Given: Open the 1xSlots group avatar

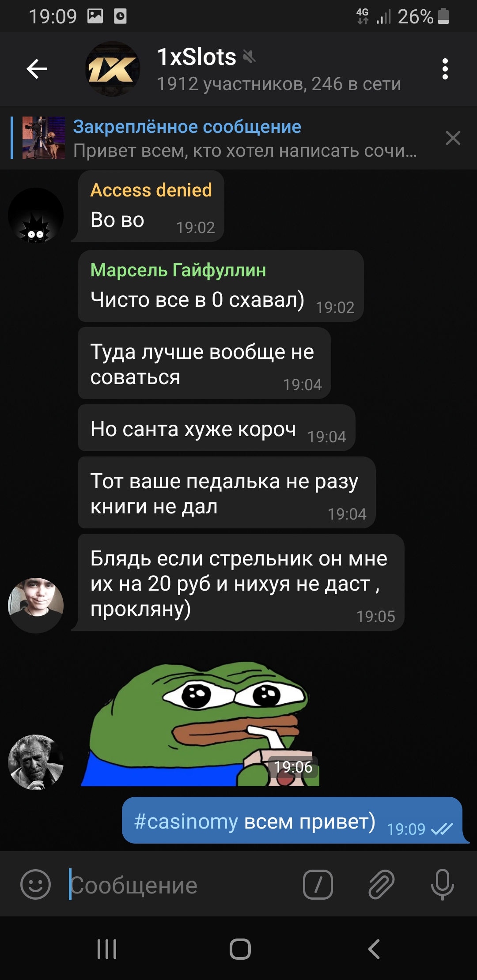Looking at the screenshot, I should tap(113, 69).
